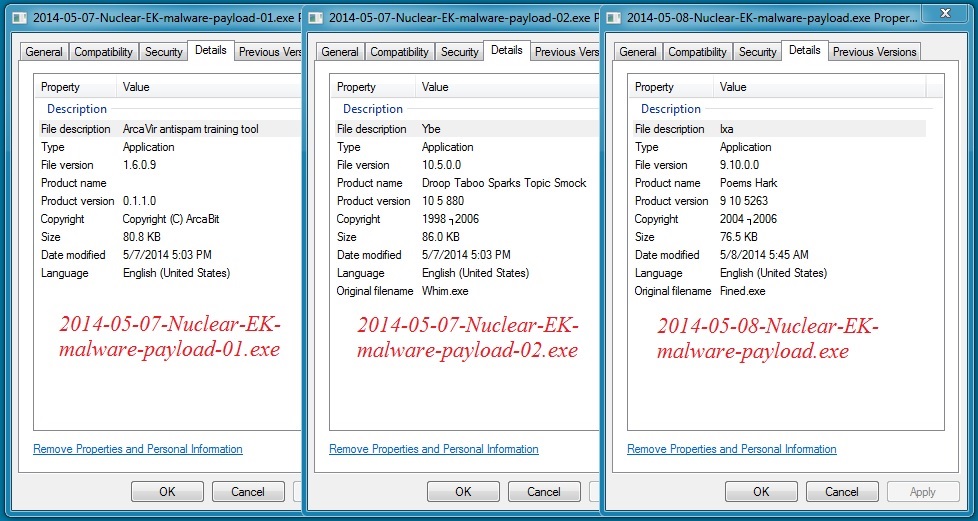Click Apply in the 2014-05-08 payload dialog
Screen dimensions: 978x521
click(922, 491)
